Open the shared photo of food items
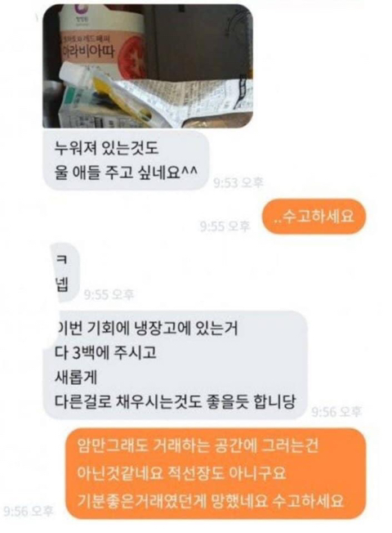The height and width of the screenshot is (533, 392). point(148,66)
